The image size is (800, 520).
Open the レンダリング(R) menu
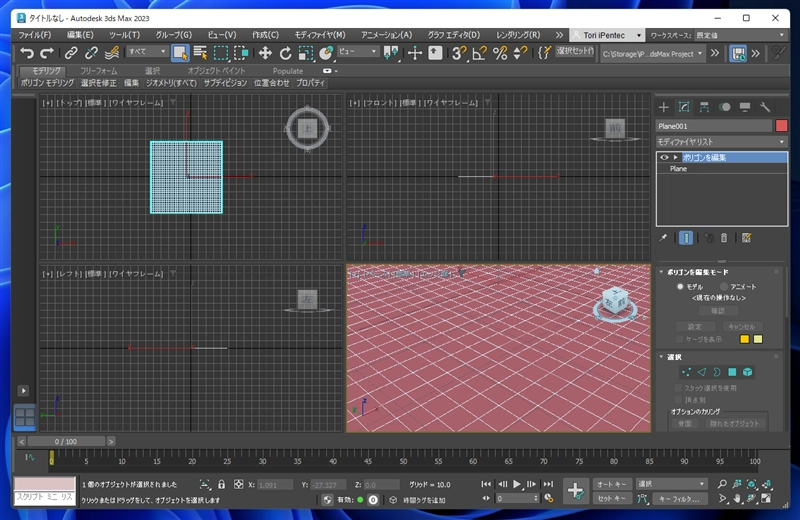tap(518, 35)
